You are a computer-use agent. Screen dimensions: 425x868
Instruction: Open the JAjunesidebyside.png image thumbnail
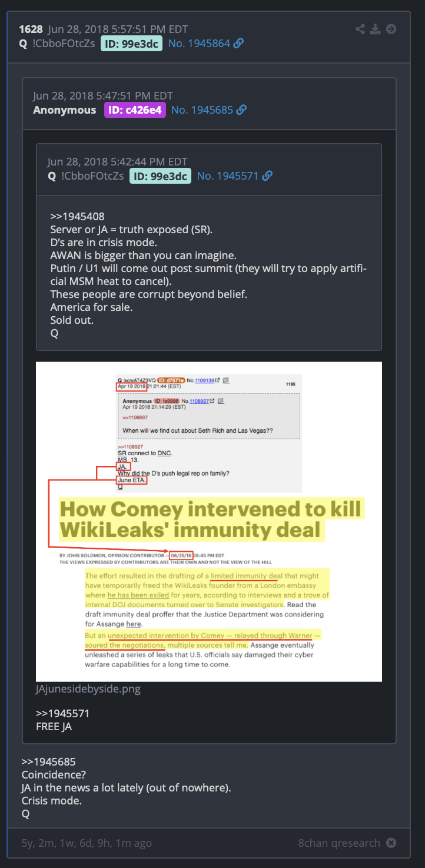pos(209,522)
